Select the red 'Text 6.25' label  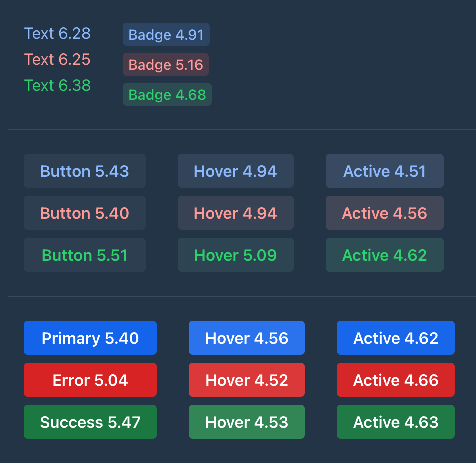click(x=57, y=59)
